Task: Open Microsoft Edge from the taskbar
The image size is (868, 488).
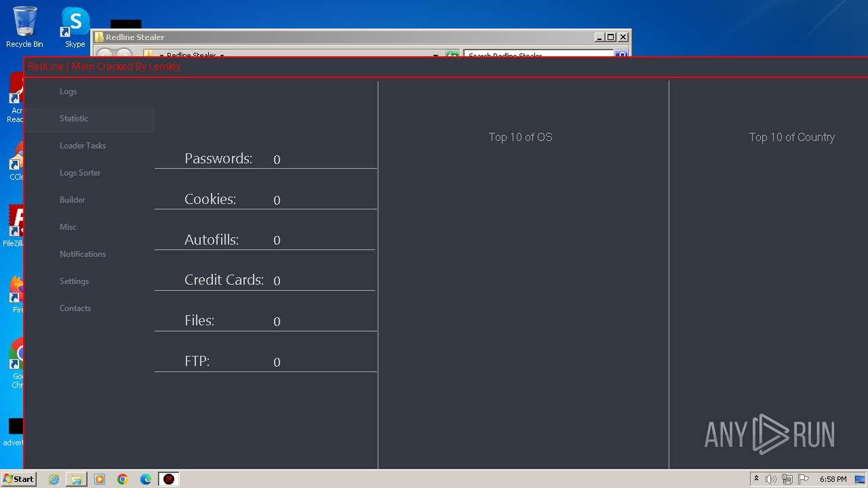Action: (146, 479)
